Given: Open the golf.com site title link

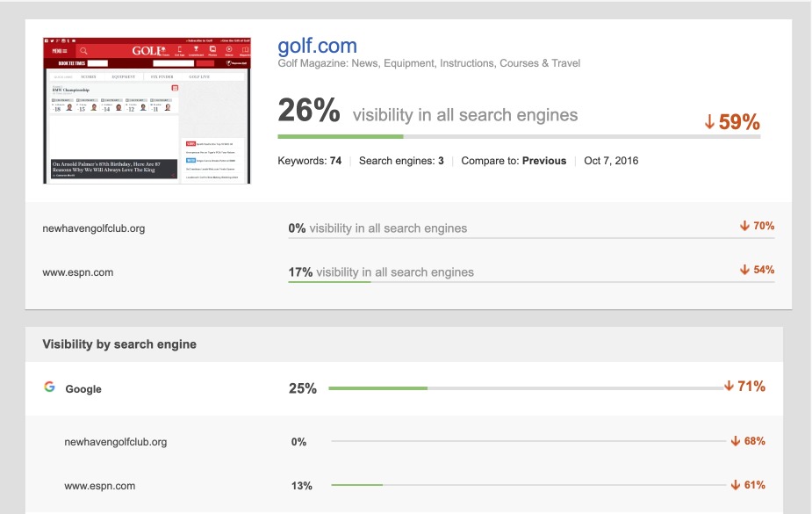Looking at the screenshot, I should click(x=317, y=46).
